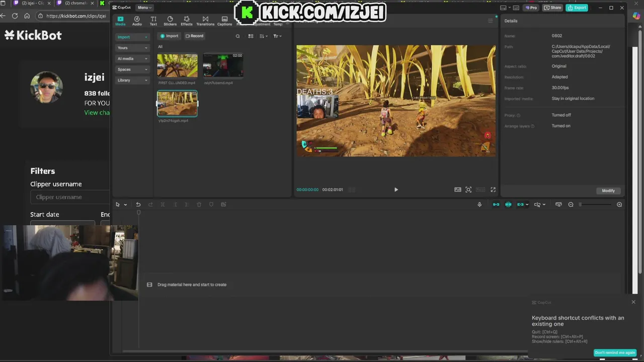Expand the Import section in sidebar
Viewport: 644px width, 362px height.
(132, 37)
